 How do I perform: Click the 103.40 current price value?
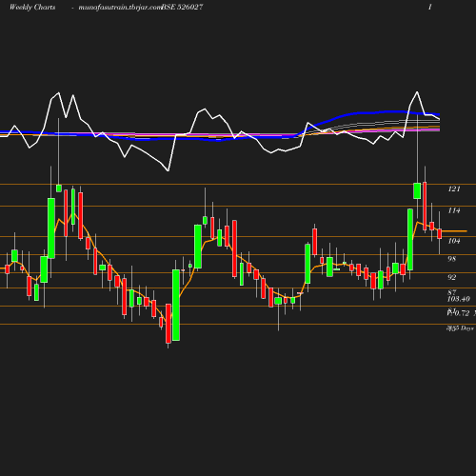[x=459, y=299]
